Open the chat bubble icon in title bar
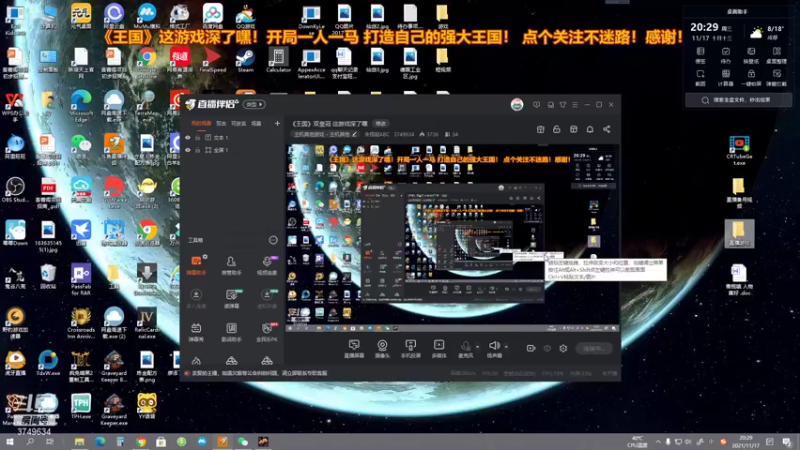 click(x=551, y=105)
